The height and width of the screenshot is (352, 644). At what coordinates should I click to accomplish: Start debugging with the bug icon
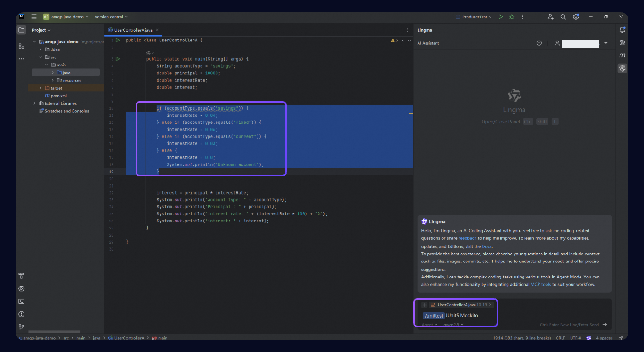click(x=512, y=17)
